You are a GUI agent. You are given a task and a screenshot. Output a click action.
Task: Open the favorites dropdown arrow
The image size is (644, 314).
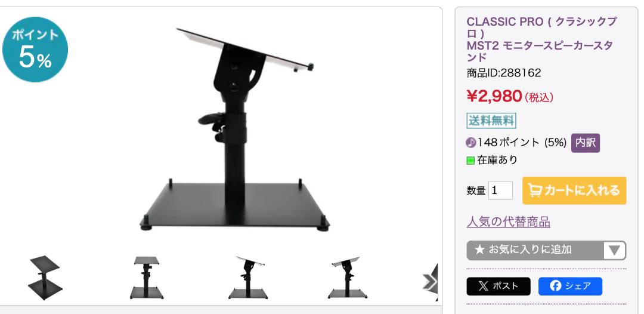[x=614, y=250]
